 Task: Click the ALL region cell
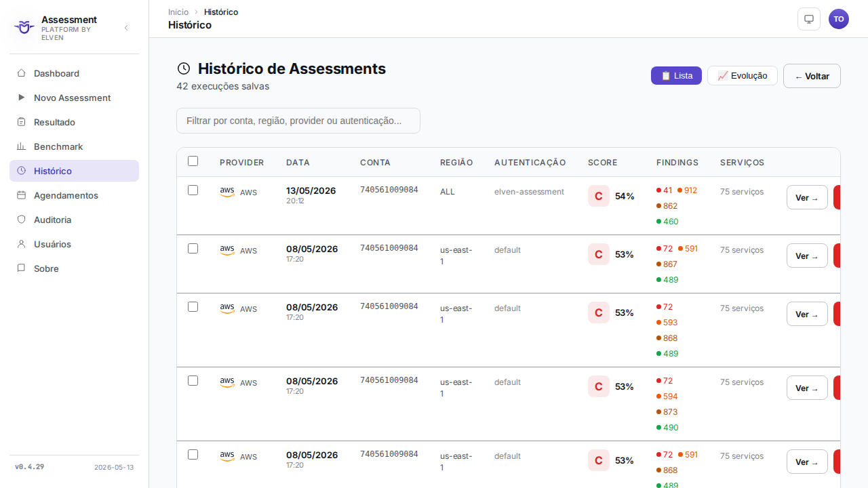(448, 192)
